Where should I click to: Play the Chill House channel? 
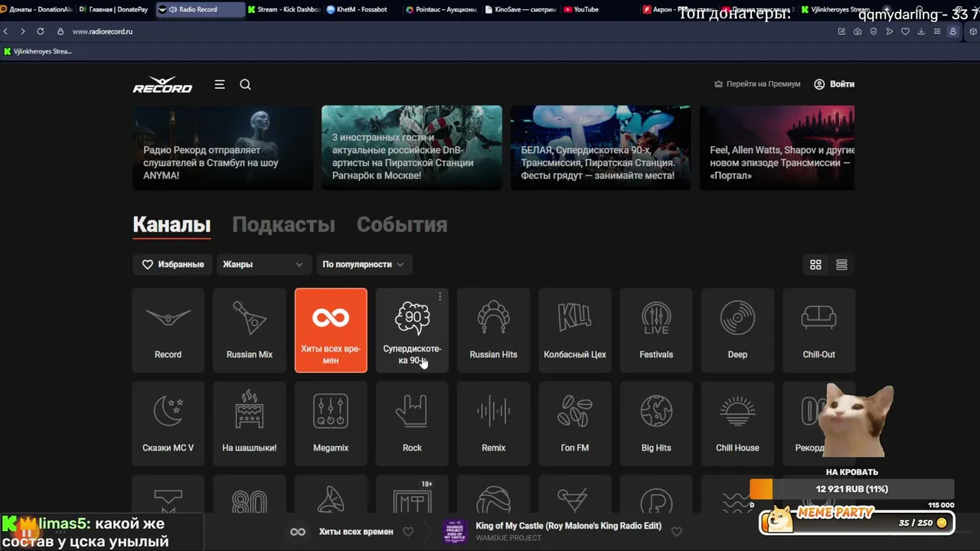(x=737, y=423)
